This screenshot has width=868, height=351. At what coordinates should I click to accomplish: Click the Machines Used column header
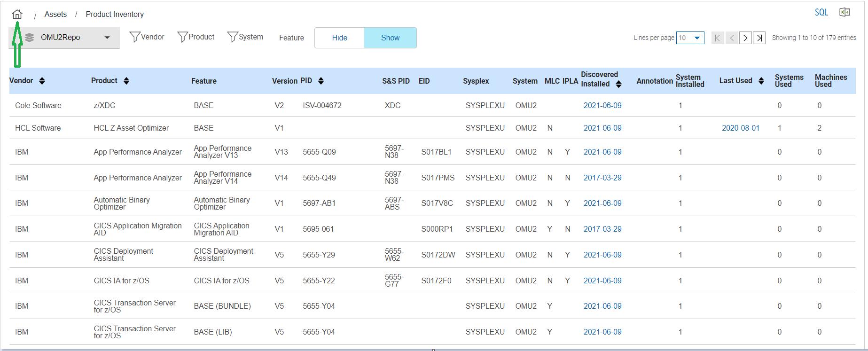point(831,81)
